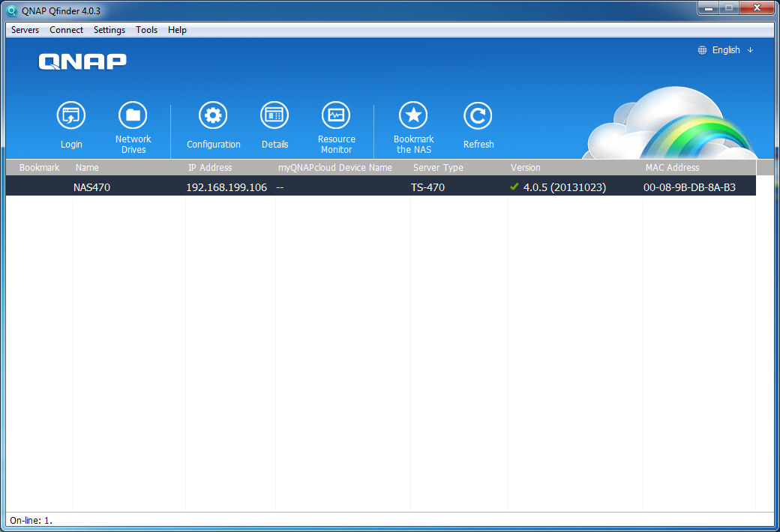Click the green version checkmark icon
The width and height of the screenshot is (780, 532).
pos(514,187)
